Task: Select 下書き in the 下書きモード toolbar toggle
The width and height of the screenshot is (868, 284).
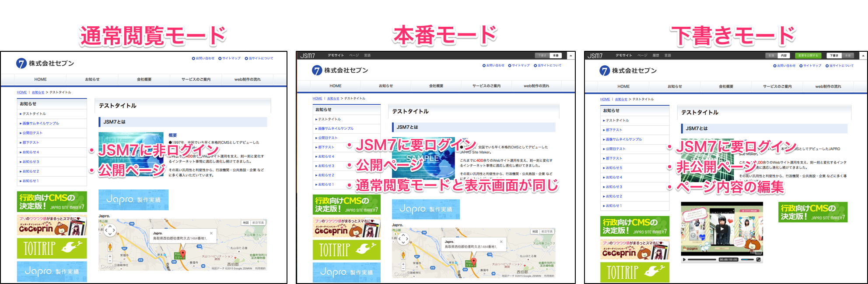Action: point(834,56)
